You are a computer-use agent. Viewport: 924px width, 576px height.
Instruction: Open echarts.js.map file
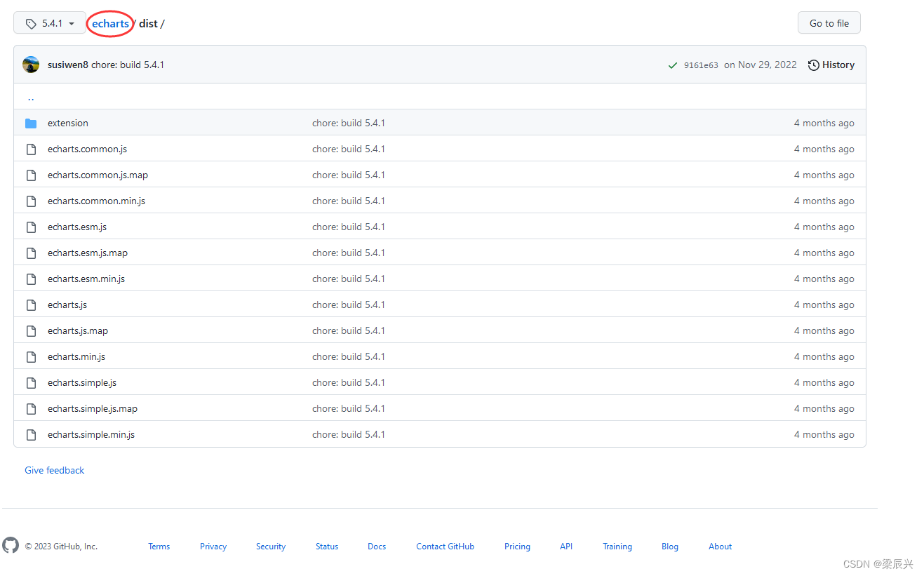coord(78,330)
